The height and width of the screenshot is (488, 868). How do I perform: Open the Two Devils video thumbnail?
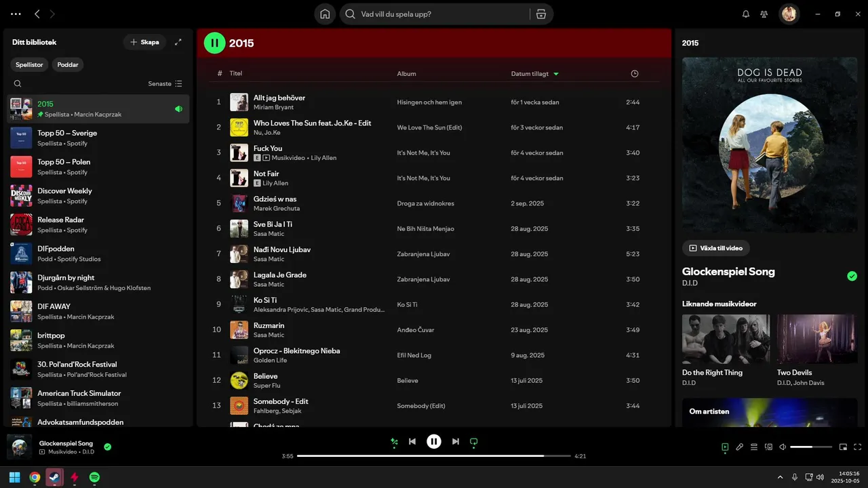817,339
